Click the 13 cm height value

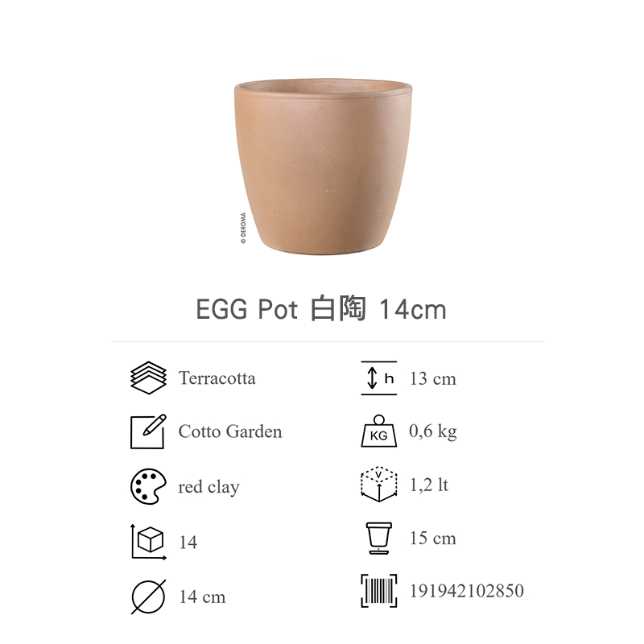click(433, 378)
